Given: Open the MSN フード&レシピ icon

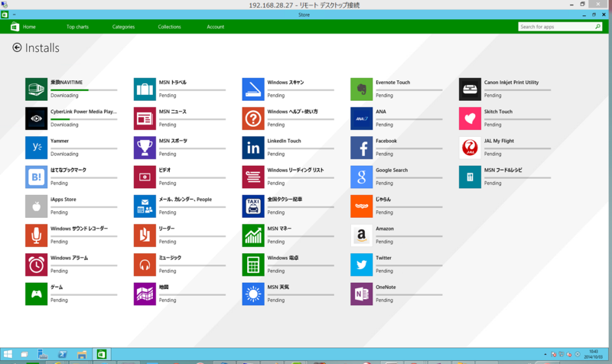Looking at the screenshot, I should coord(470,177).
